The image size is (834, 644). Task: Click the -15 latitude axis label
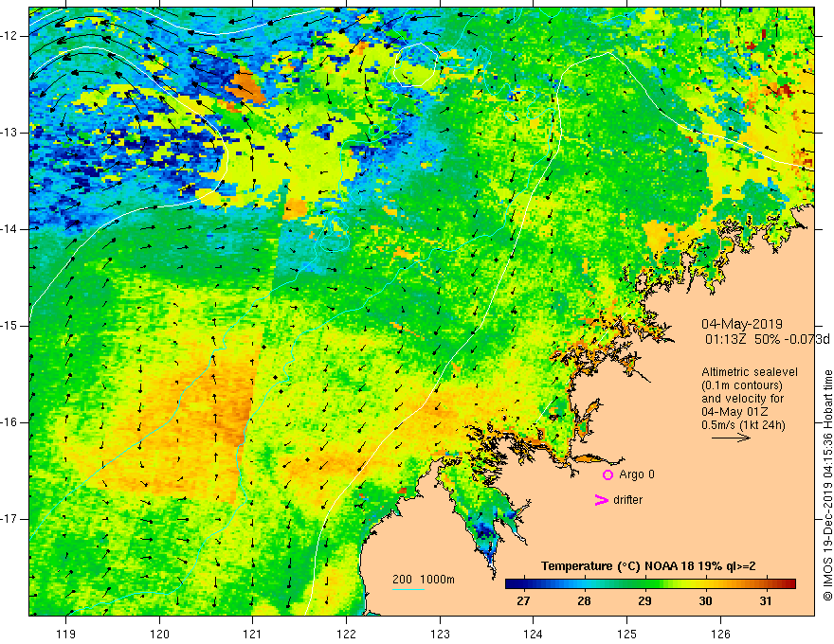(x=12, y=325)
